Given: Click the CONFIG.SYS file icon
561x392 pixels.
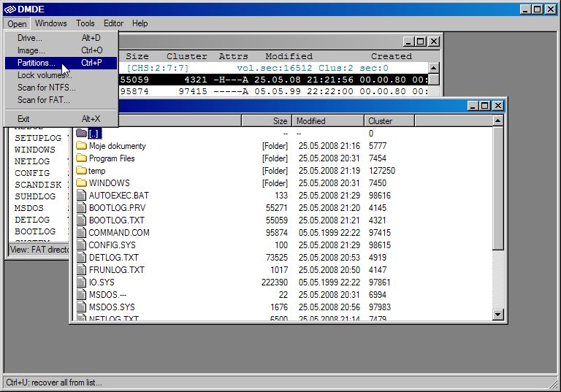Looking at the screenshot, I should pos(82,245).
